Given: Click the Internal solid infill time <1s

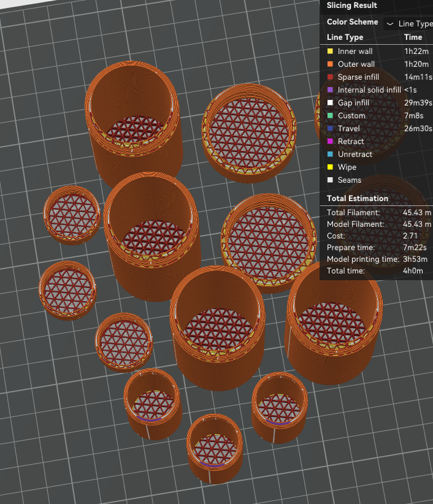Looking at the screenshot, I should [x=410, y=90].
